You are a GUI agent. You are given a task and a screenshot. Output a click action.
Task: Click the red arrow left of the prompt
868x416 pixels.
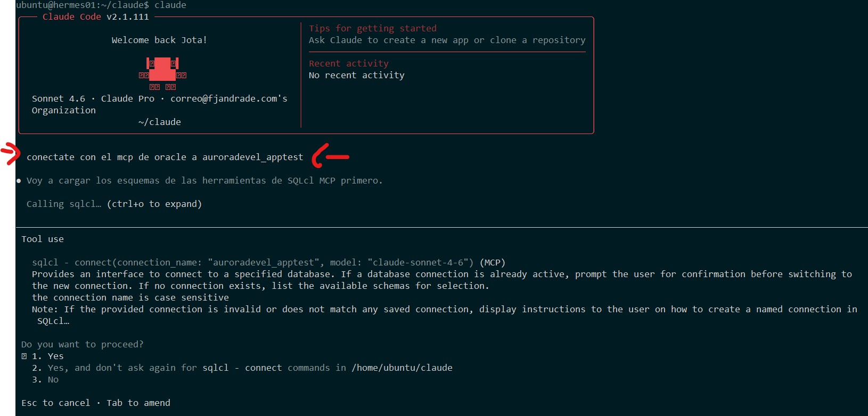(x=11, y=154)
